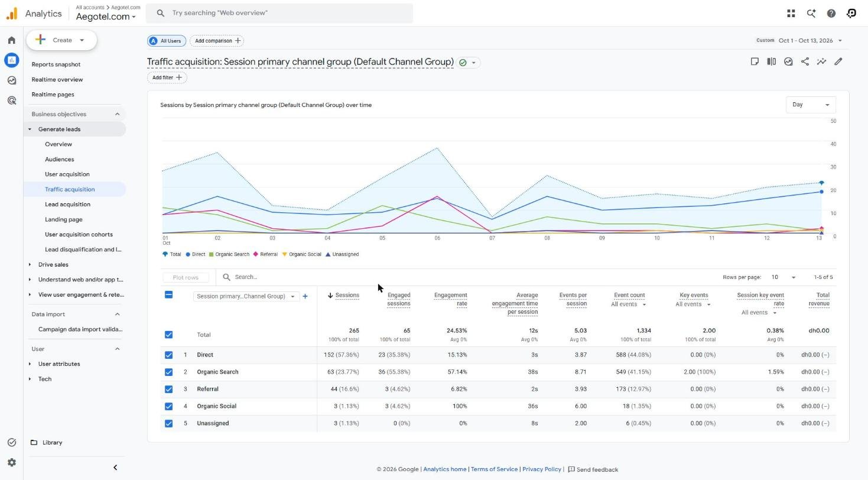Toggle the Total row checkbox

click(168, 335)
